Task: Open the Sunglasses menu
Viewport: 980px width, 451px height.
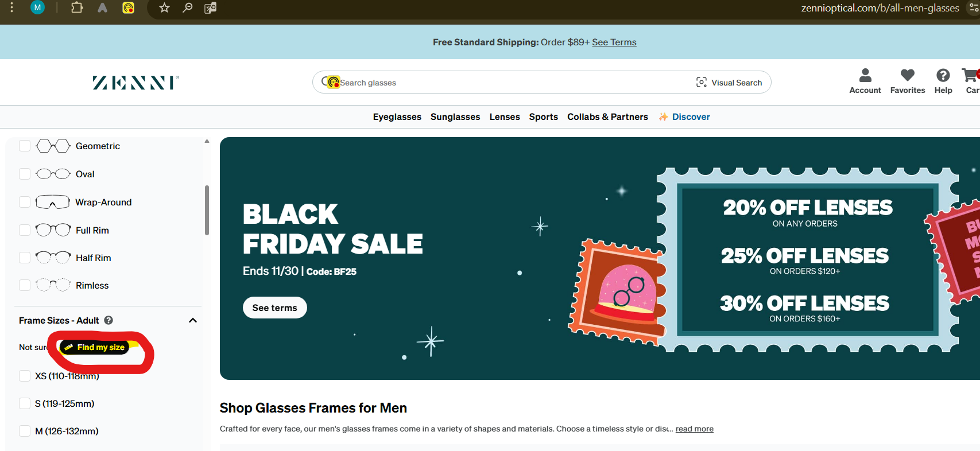Action: pos(455,117)
